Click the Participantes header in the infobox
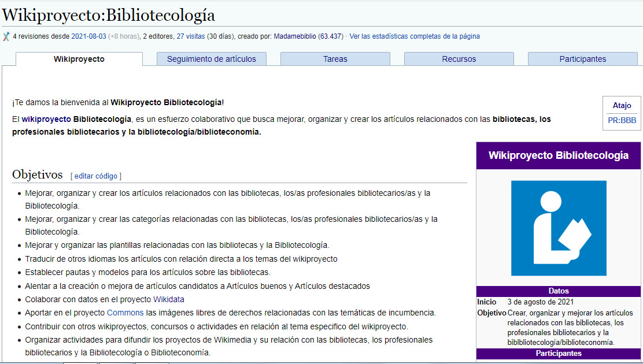 (559, 354)
